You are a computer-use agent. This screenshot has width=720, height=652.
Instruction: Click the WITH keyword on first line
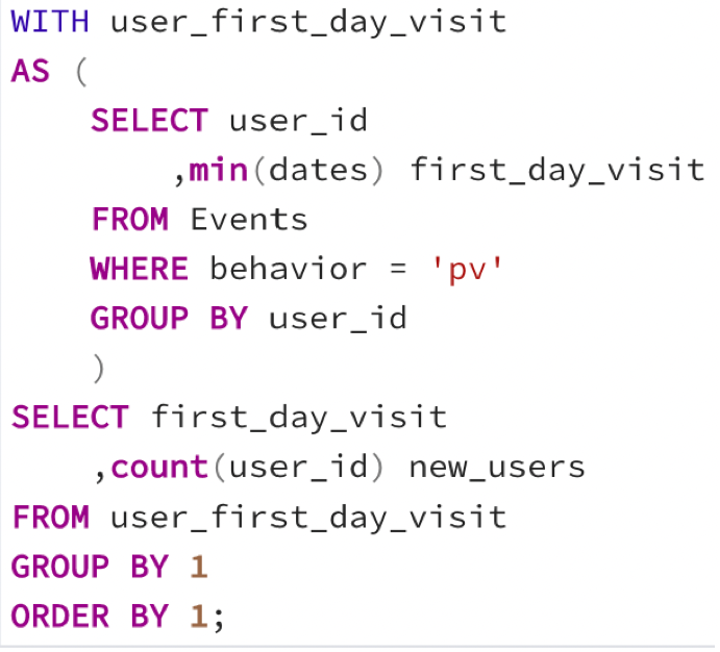point(50,22)
